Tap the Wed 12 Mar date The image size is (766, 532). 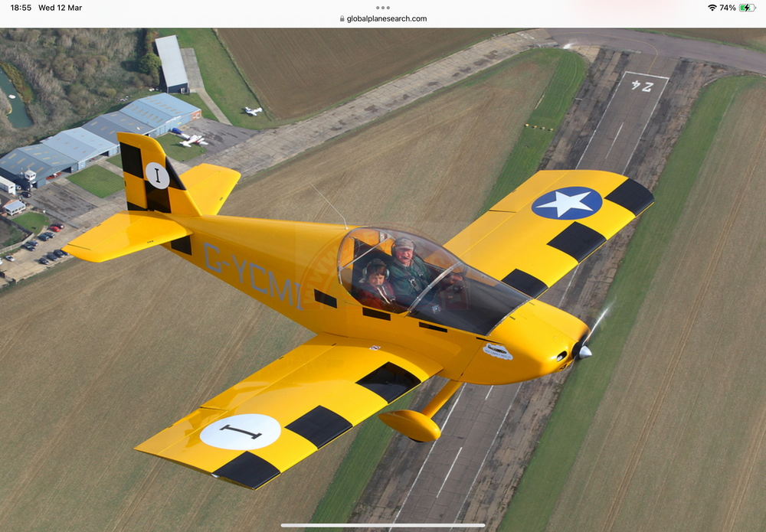[x=60, y=8]
